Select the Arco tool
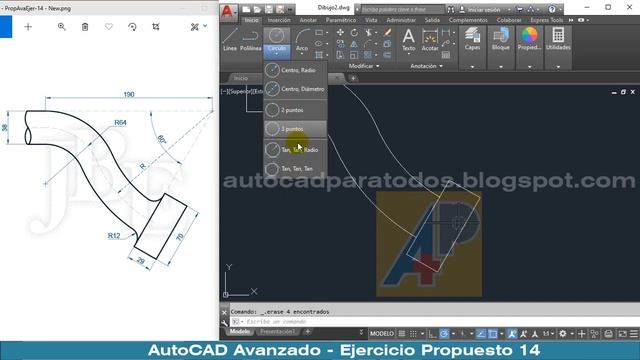640x360 pixels. [302, 40]
